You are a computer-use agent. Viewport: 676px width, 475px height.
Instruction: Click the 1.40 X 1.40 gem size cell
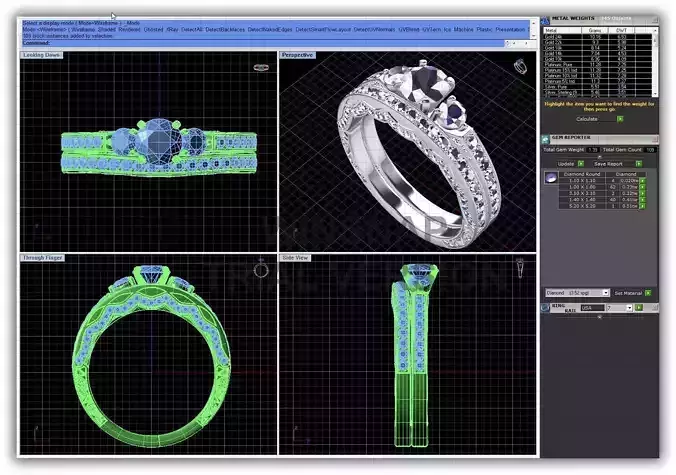[x=582, y=200]
